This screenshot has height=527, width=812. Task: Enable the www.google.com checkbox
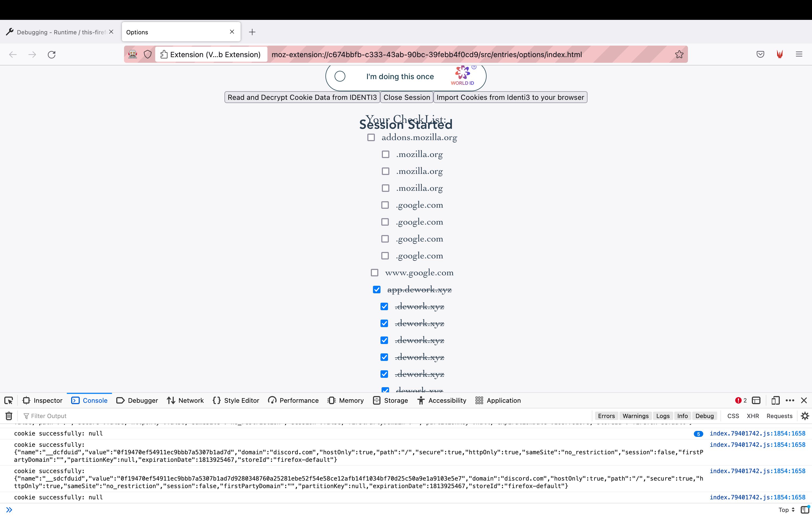click(374, 272)
